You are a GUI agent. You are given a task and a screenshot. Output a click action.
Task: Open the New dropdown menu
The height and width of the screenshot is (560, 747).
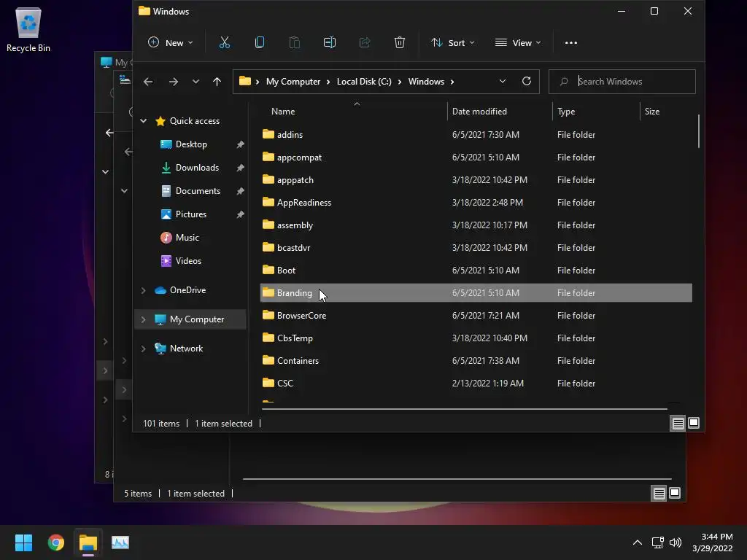click(x=170, y=43)
